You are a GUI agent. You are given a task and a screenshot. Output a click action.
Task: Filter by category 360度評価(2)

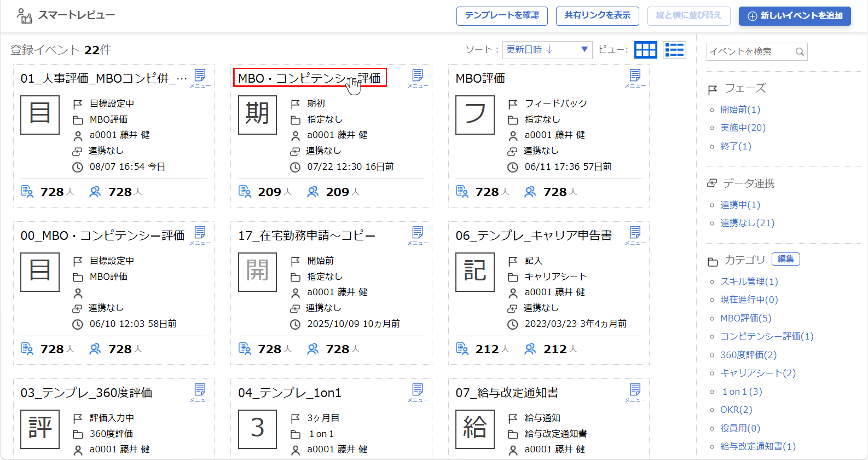click(x=748, y=355)
